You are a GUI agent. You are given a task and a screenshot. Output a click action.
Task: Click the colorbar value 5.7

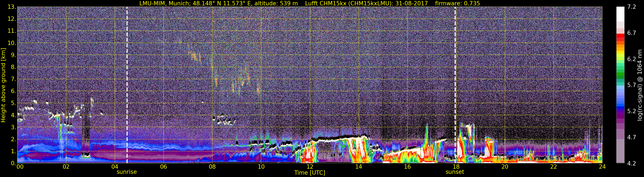632,85
